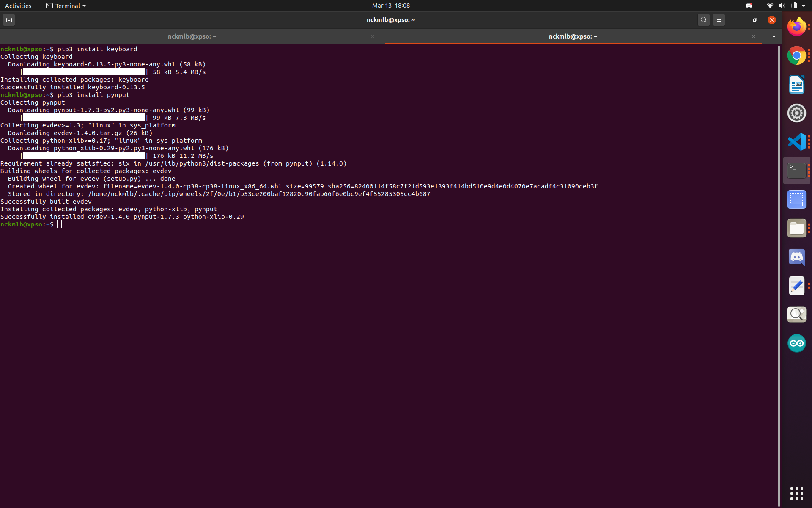Open a new terminal tab
The image size is (812, 508).
pos(9,20)
